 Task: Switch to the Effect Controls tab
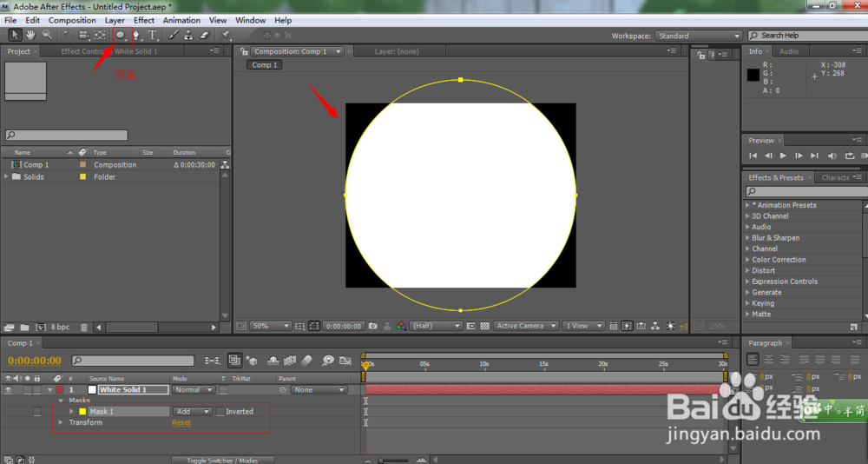[x=109, y=51]
